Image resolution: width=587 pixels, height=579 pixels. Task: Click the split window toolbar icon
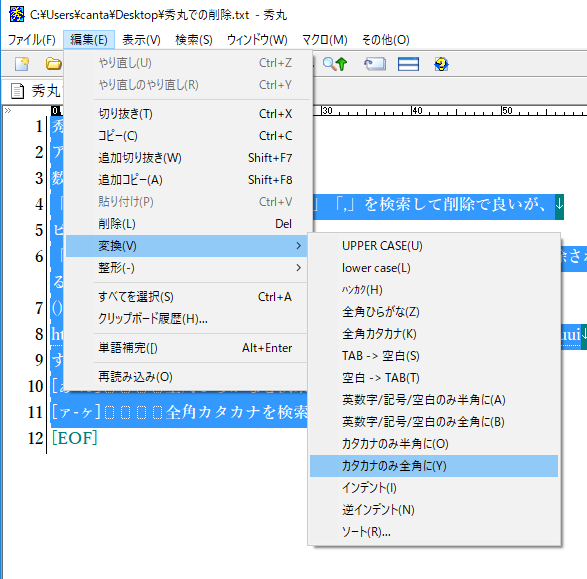(408, 64)
